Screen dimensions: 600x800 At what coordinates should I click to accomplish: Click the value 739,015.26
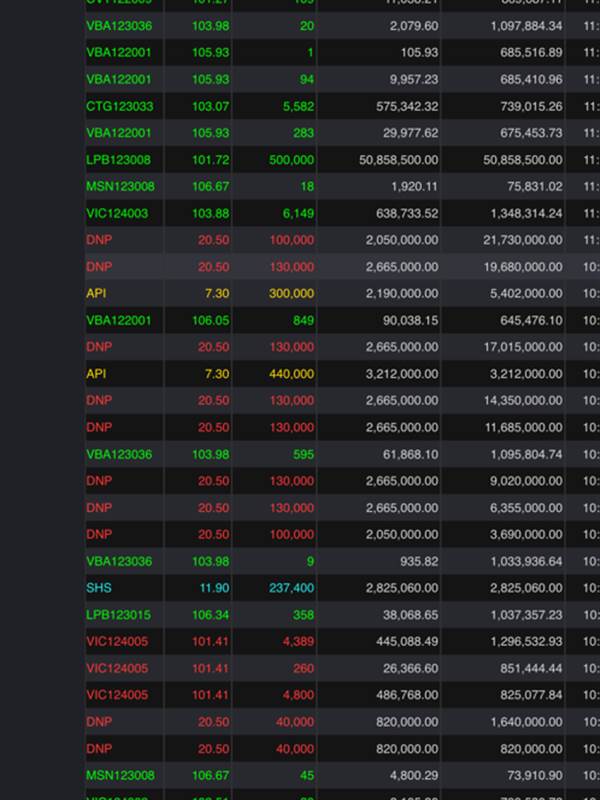531,106
